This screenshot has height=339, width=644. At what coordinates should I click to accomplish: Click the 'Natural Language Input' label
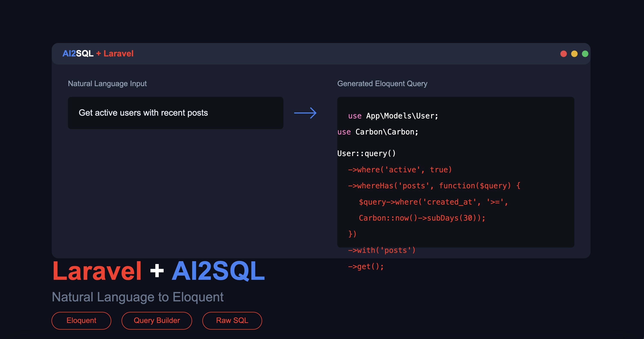[x=107, y=83]
